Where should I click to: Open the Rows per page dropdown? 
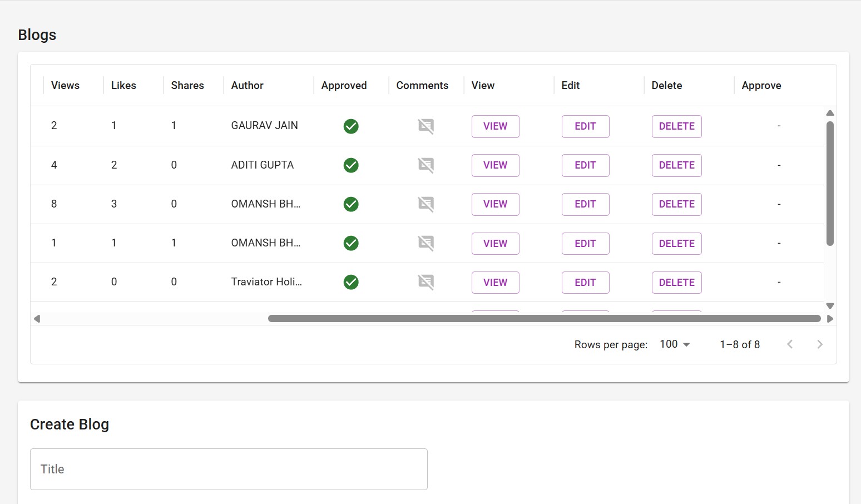675,344
